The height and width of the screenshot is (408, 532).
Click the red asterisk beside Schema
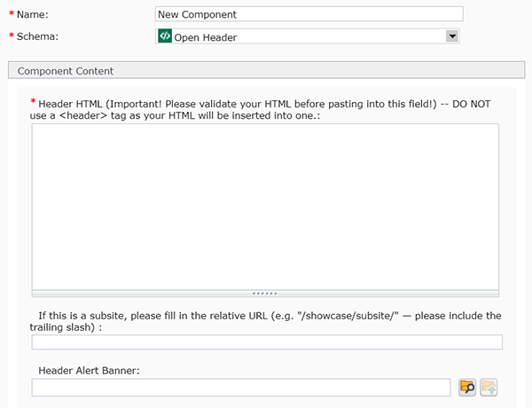pos(12,37)
